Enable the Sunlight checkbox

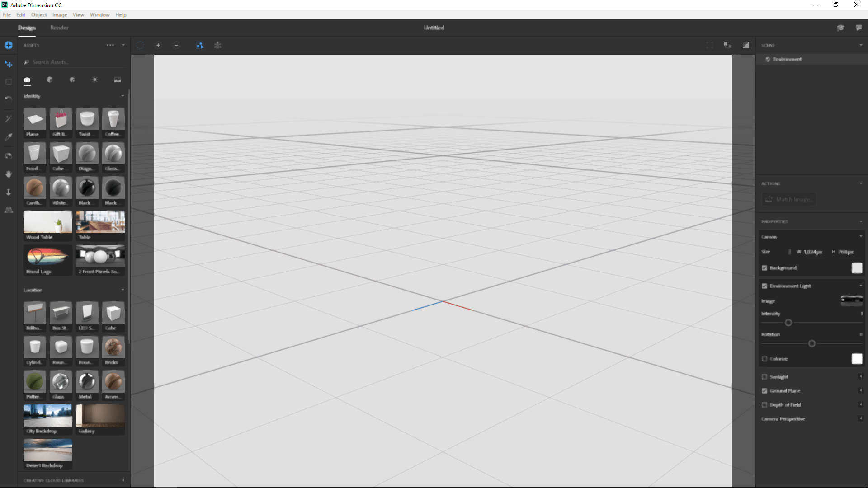[x=764, y=377]
